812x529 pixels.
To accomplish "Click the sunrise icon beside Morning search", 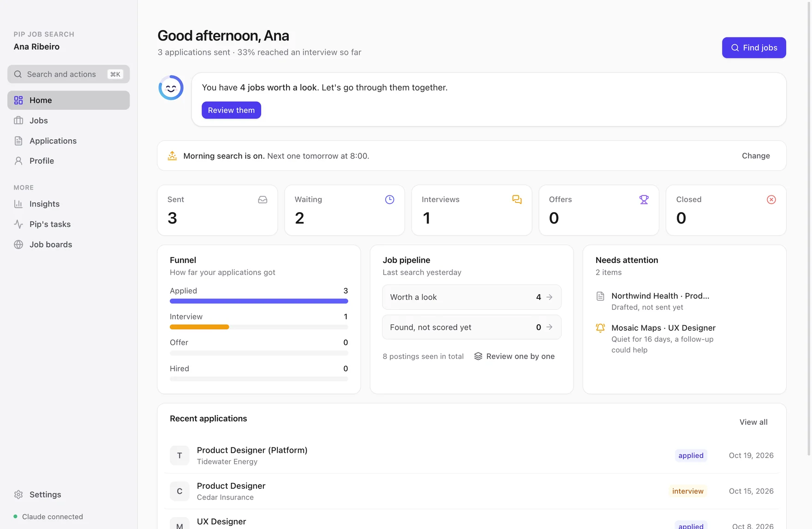I will click(x=172, y=156).
